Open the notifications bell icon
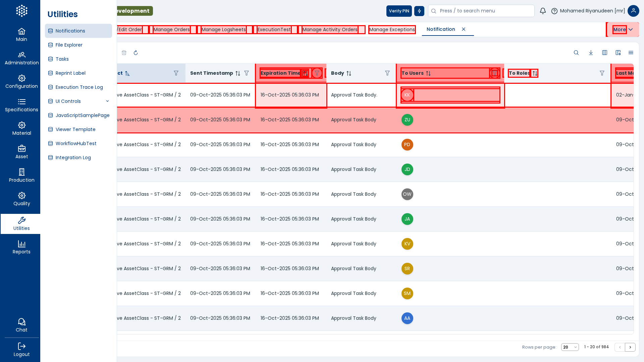The image size is (644, 362). point(542,11)
